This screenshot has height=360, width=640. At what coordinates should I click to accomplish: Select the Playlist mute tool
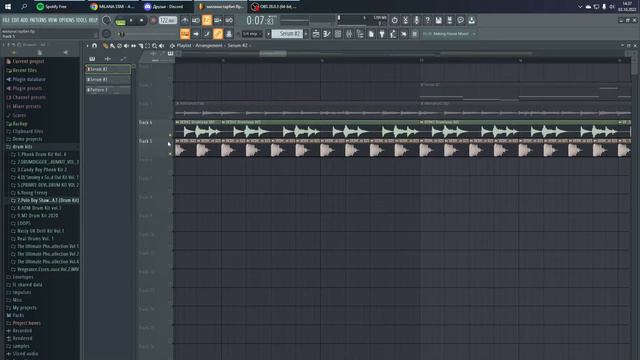coord(126,46)
